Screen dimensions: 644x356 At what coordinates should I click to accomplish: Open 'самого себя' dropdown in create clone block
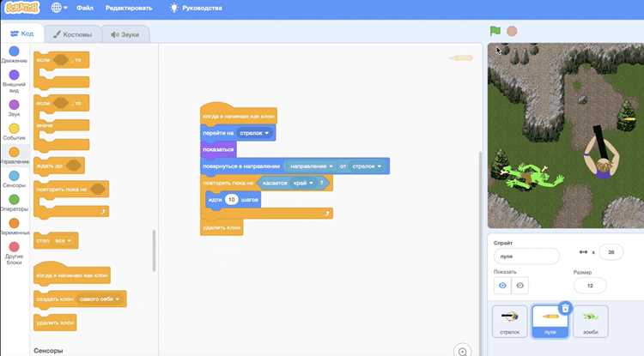pyautogui.click(x=100, y=299)
